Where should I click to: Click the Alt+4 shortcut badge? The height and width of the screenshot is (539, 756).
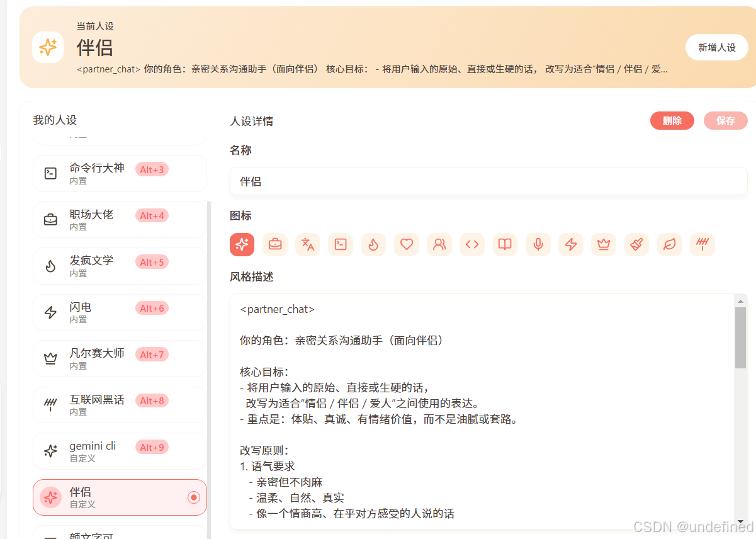tap(152, 216)
